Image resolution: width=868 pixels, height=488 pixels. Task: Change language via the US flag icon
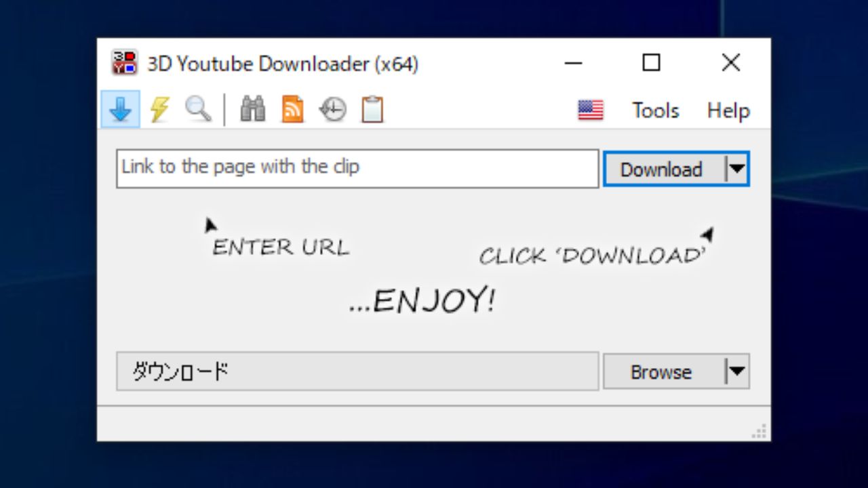pos(591,110)
